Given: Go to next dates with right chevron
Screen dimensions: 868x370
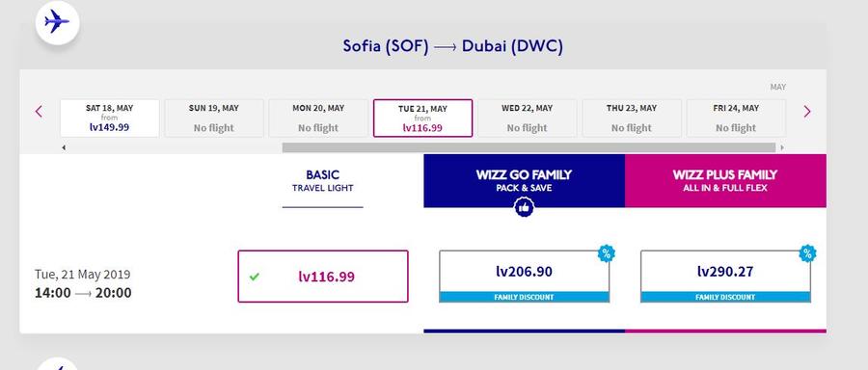Looking at the screenshot, I should [x=806, y=112].
